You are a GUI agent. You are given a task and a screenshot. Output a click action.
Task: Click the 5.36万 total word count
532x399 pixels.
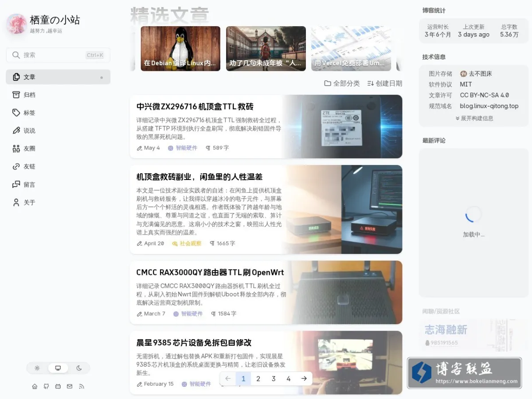[x=509, y=35]
